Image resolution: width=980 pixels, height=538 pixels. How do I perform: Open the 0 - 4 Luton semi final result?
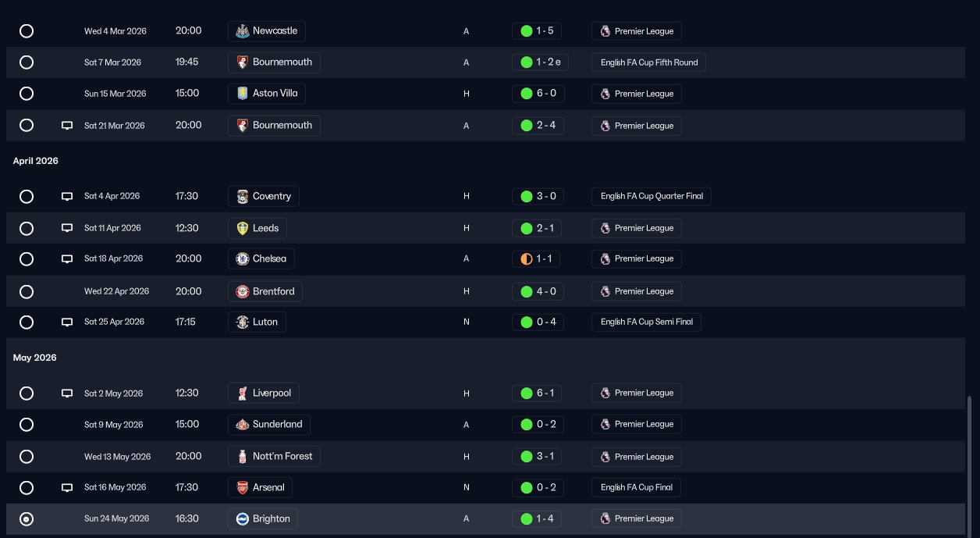(537, 322)
